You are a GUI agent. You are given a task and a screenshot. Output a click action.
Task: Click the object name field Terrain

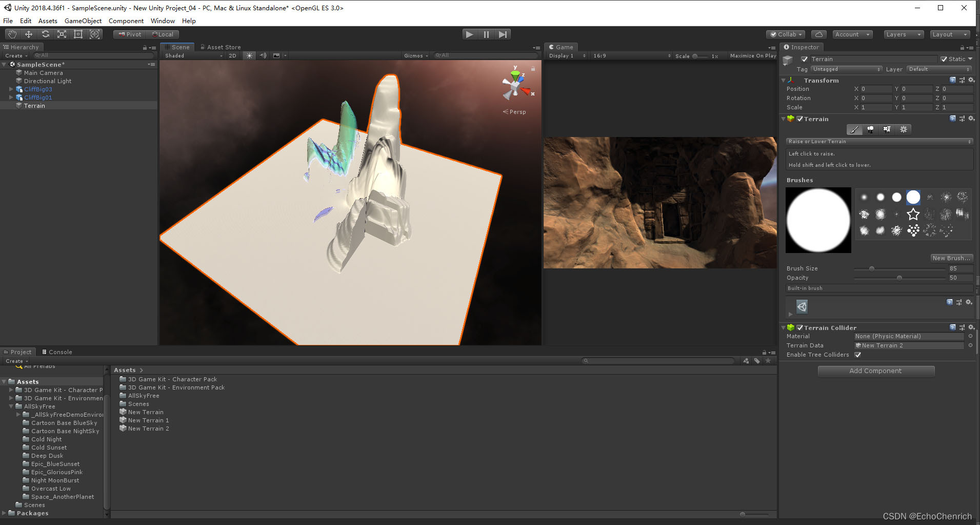pos(873,59)
